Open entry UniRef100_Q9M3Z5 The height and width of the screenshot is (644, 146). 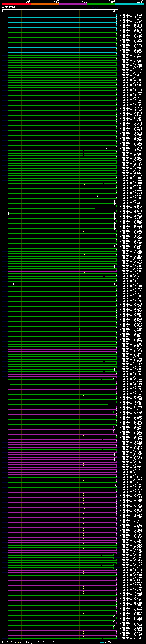[x=131, y=565]
